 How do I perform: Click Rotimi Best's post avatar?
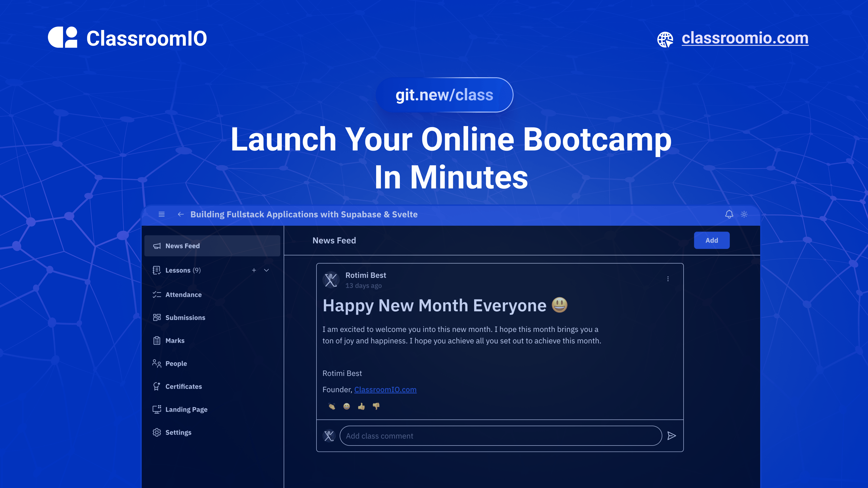pyautogui.click(x=331, y=280)
